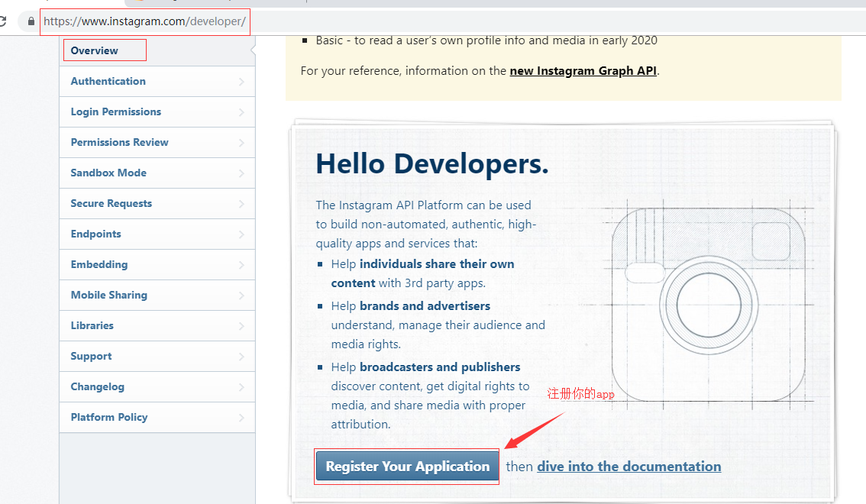
Task: Click the Hello Developers. heading
Action: point(432,164)
